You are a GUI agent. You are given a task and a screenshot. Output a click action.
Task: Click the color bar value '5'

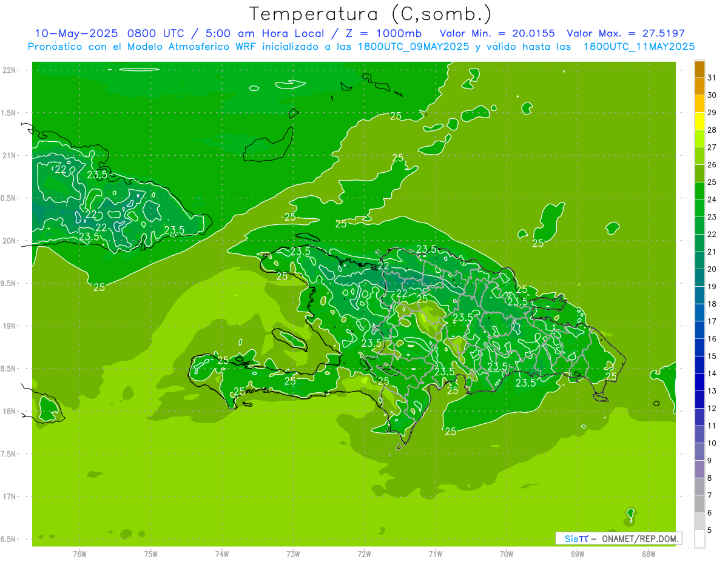click(710, 530)
